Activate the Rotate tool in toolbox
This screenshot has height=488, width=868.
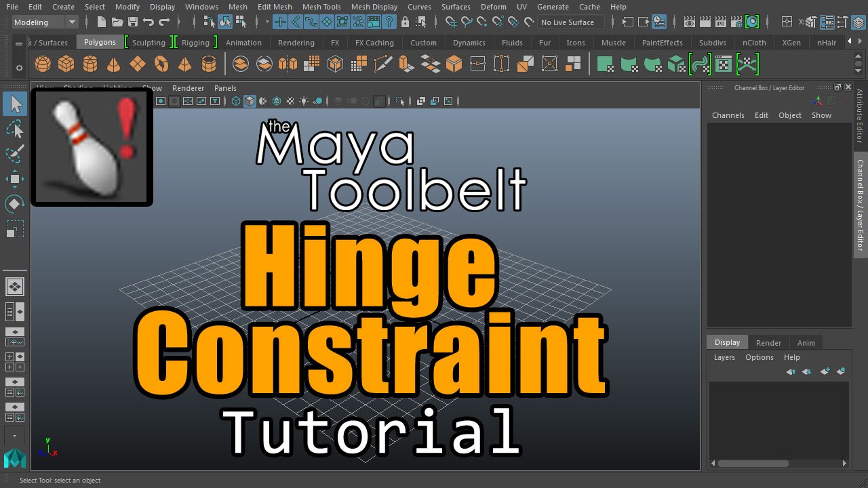click(15, 204)
